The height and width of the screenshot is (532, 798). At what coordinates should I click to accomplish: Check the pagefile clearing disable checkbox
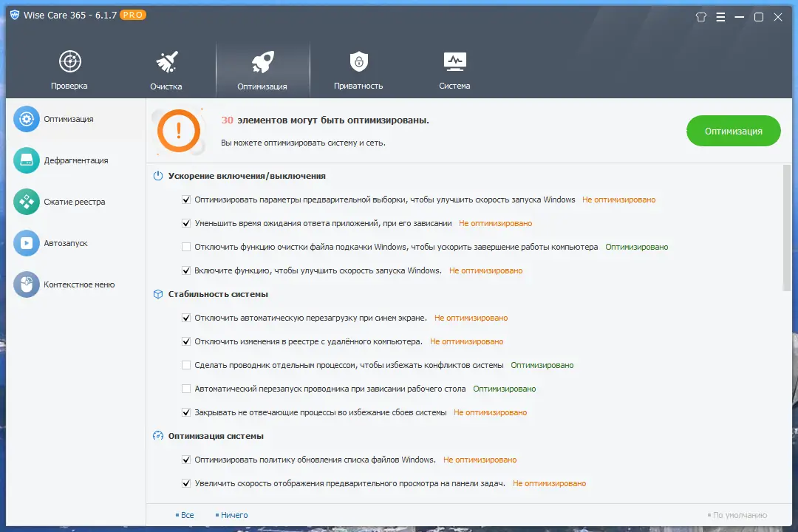tap(186, 247)
